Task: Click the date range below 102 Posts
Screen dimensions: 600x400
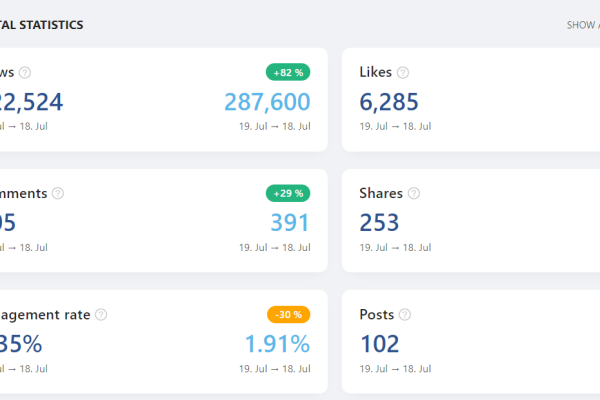Action: pos(395,368)
